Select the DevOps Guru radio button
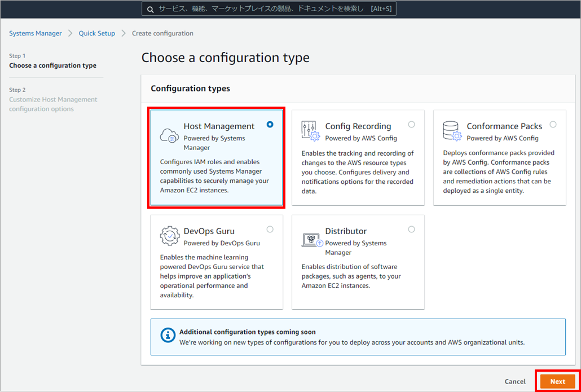 [x=270, y=230]
